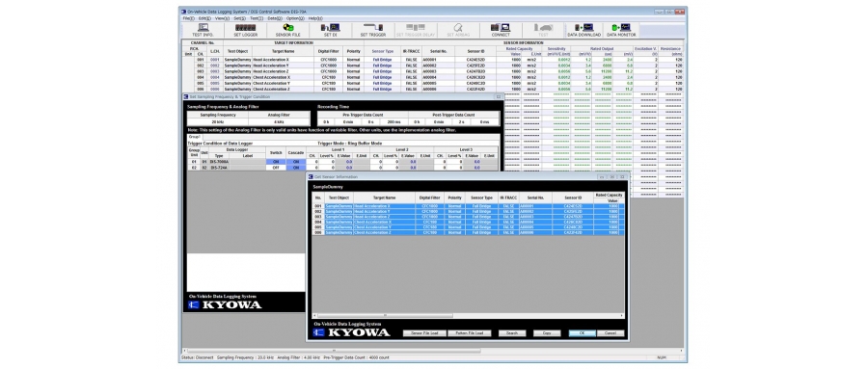This screenshot has width=868, height=369.
Task: Select row 001 in Get Sensor Information list
Action: tap(468, 206)
